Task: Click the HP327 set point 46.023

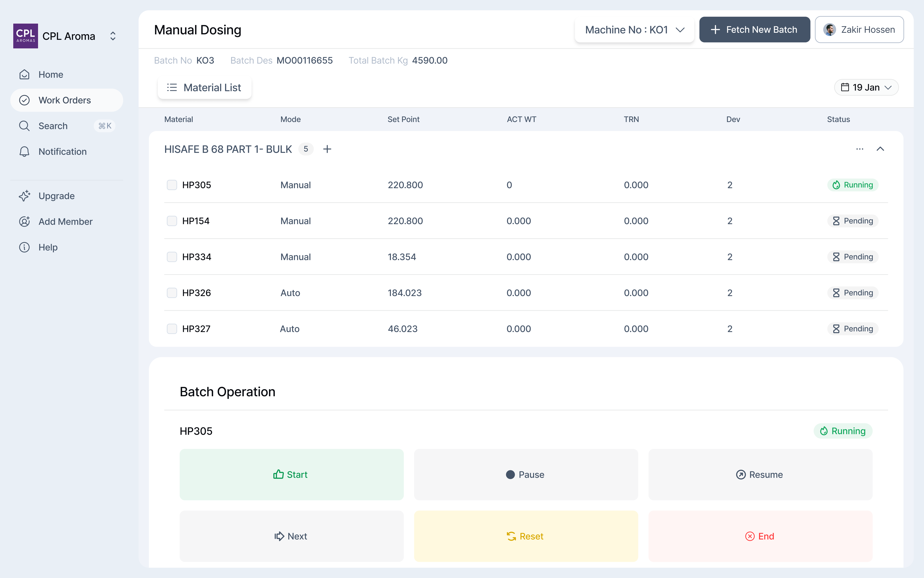Action: [403, 329]
